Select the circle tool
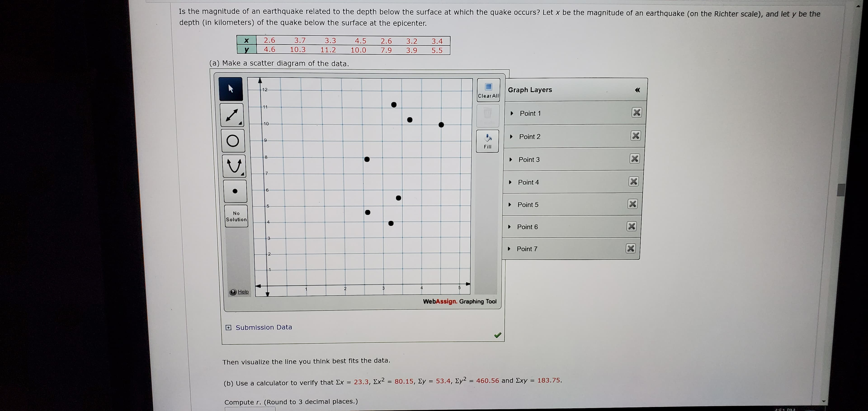This screenshot has width=868, height=411. point(233,141)
